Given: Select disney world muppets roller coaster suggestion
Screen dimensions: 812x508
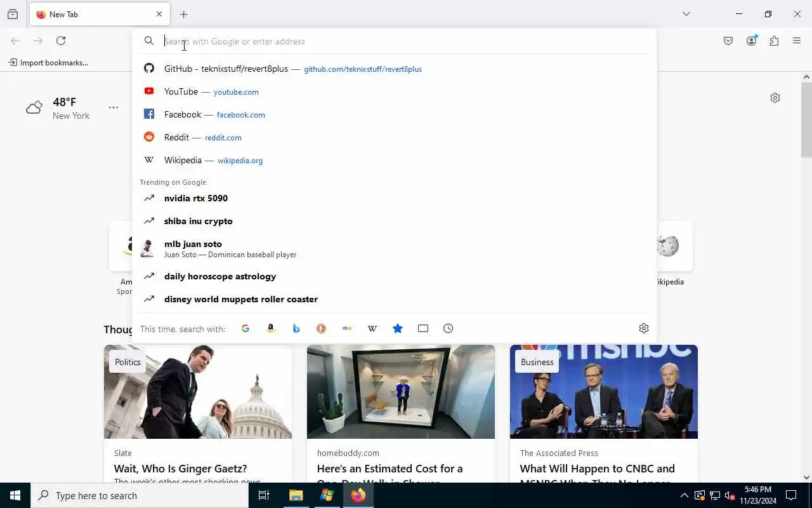Looking at the screenshot, I should [x=395, y=299].
